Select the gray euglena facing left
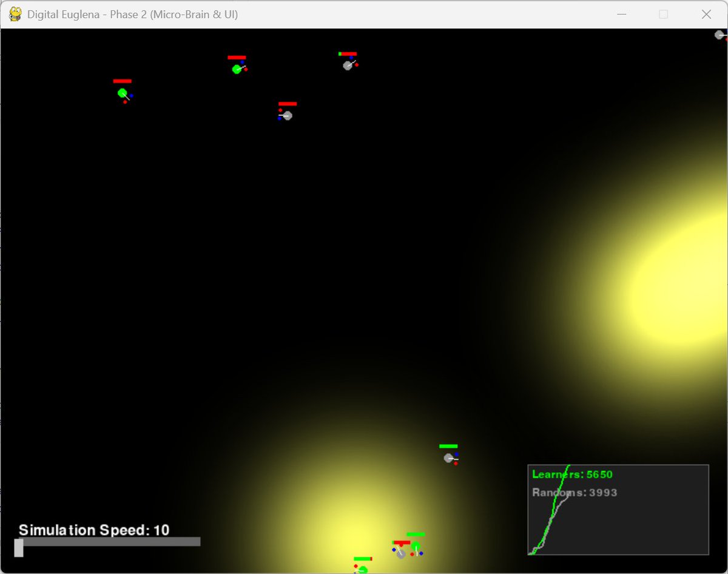 287,115
